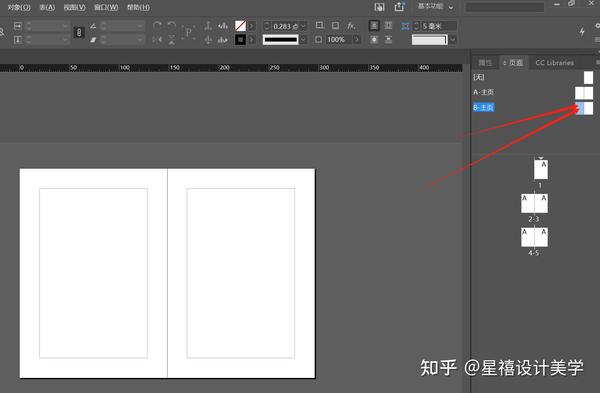
Task: Open the 表(A) menu
Action: pyautogui.click(x=47, y=7)
